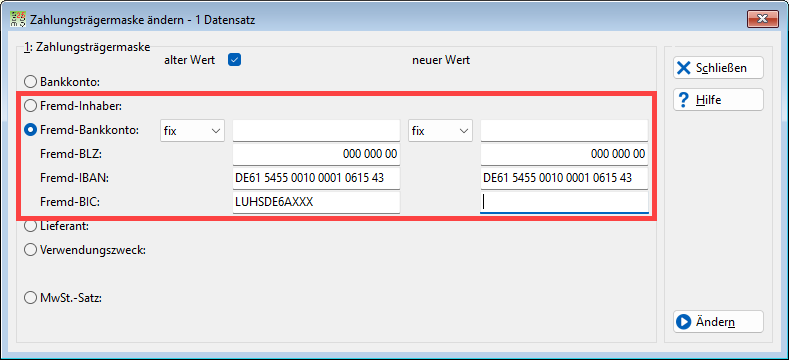Open the old-value 'fix' dropdown
Screen dimensions: 789x360
(x=192, y=131)
